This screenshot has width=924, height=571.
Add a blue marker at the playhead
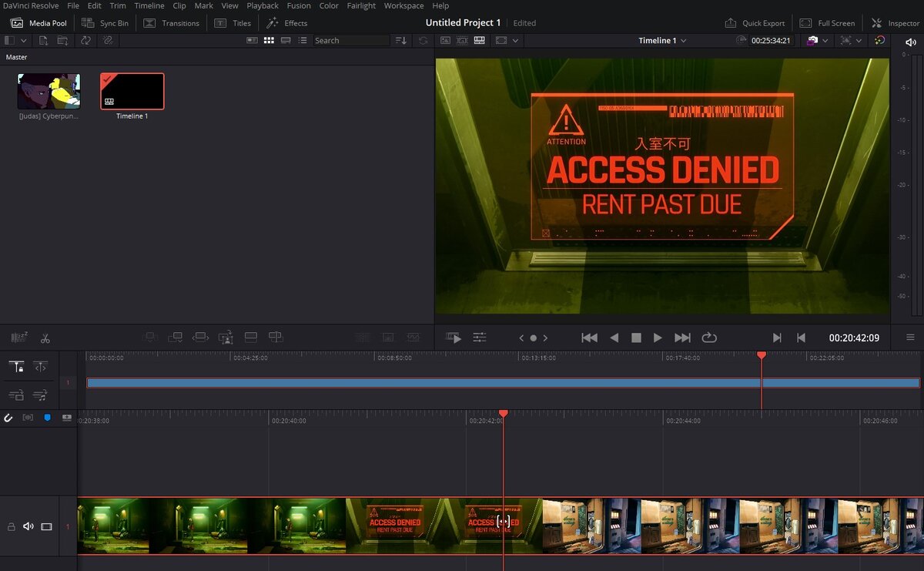tap(47, 418)
